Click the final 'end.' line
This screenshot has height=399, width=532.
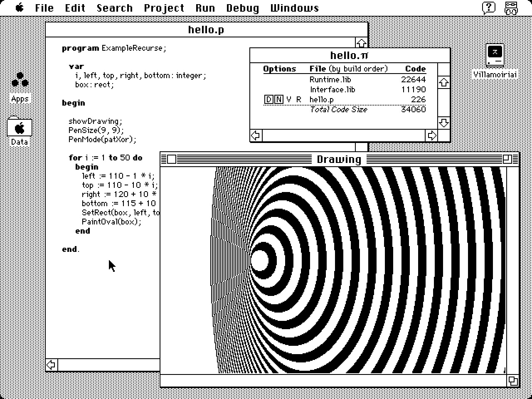(71, 249)
